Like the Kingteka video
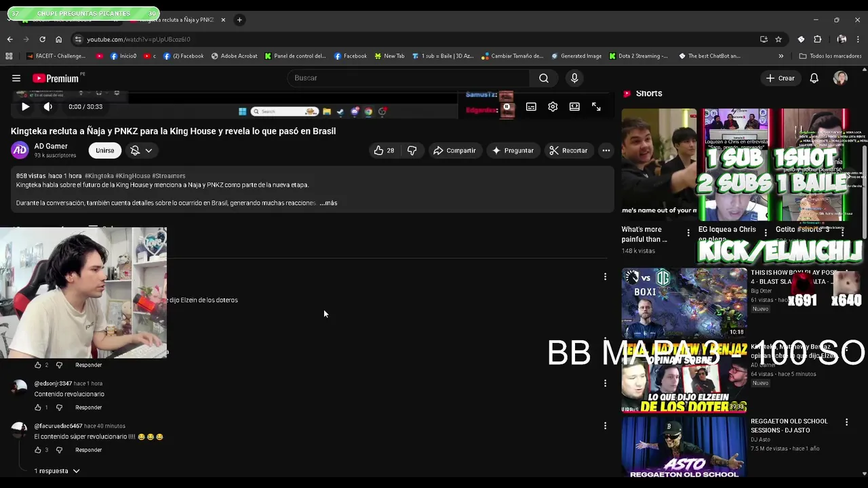The width and height of the screenshot is (868, 488). coord(384,150)
